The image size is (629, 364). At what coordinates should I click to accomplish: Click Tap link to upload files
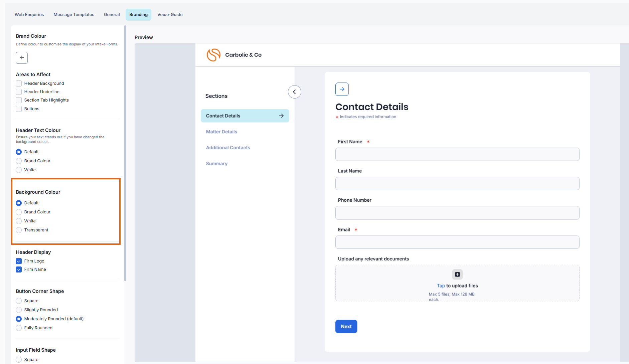pos(441,286)
